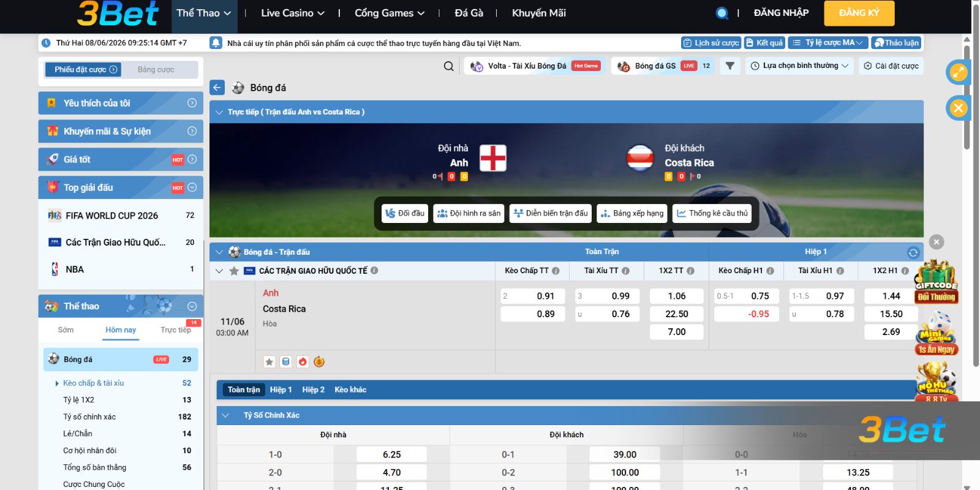Select the Hiệp 1 tab
The height and width of the screenshot is (490, 980).
[x=281, y=390]
